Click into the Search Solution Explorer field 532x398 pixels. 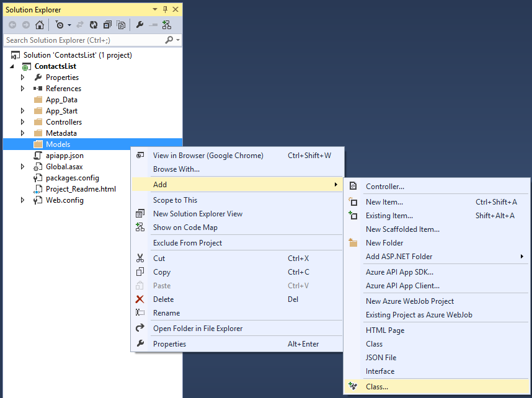point(84,40)
